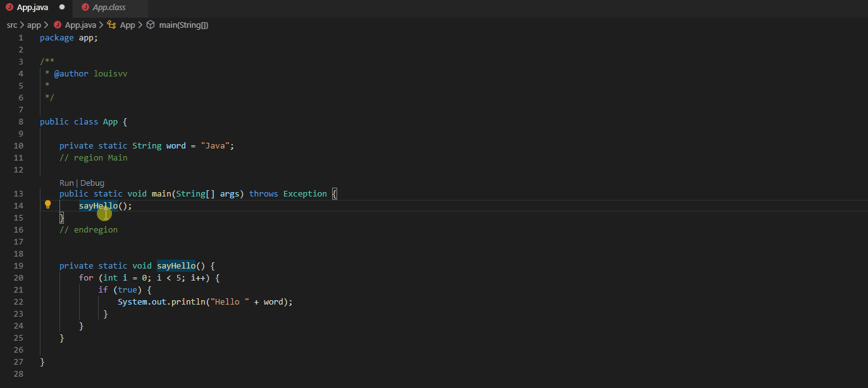Switch to the App.class tab

109,8
